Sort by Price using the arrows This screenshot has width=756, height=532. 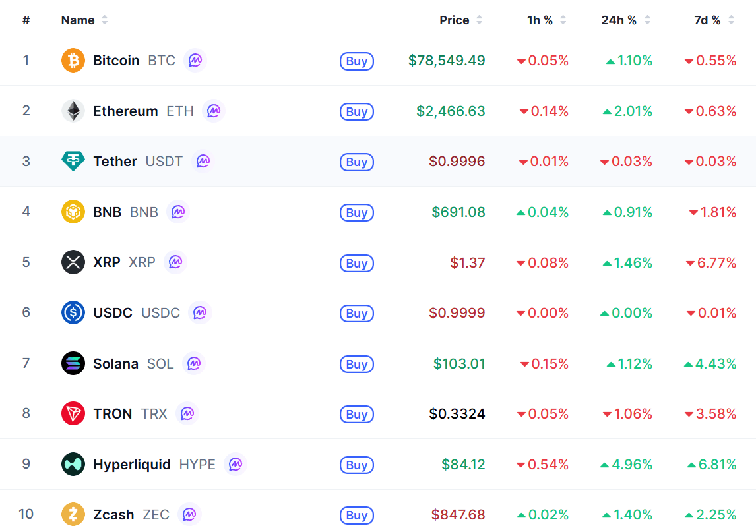coord(479,20)
